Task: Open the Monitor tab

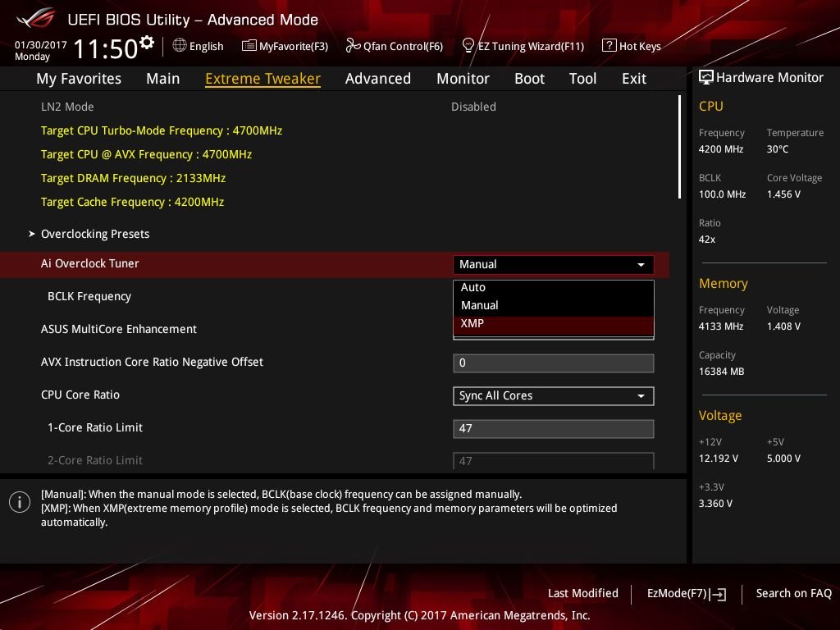Action: pyautogui.click(x=463, y=79)
